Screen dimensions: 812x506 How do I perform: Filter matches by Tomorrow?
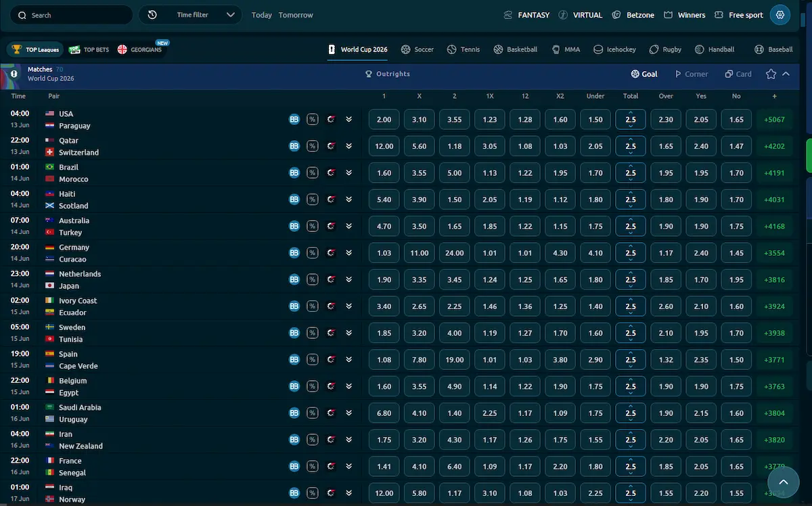296,15
